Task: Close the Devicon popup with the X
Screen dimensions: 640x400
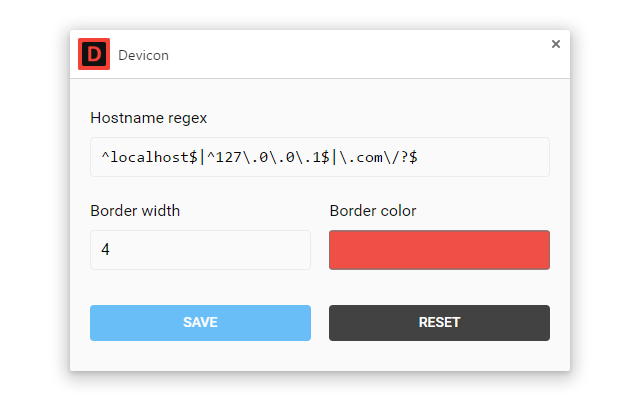Action: (556, 44)
